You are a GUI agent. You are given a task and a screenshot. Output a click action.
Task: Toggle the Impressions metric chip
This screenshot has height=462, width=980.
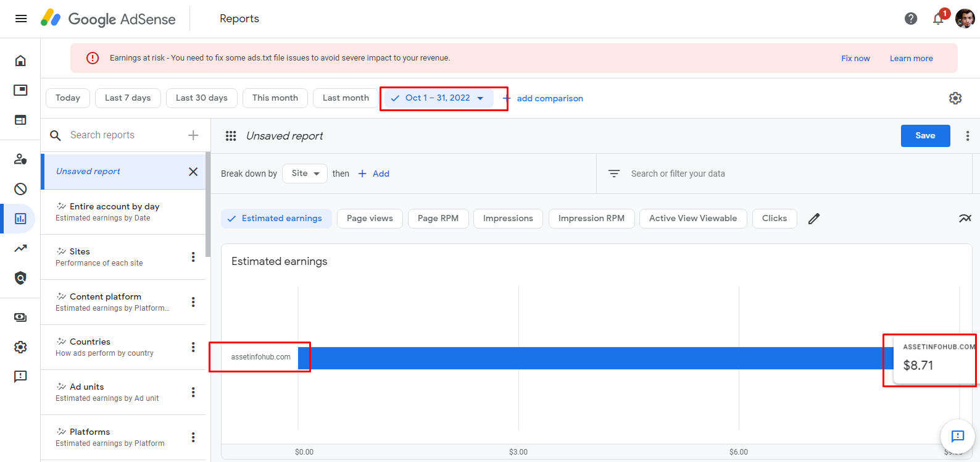(508, 219)
